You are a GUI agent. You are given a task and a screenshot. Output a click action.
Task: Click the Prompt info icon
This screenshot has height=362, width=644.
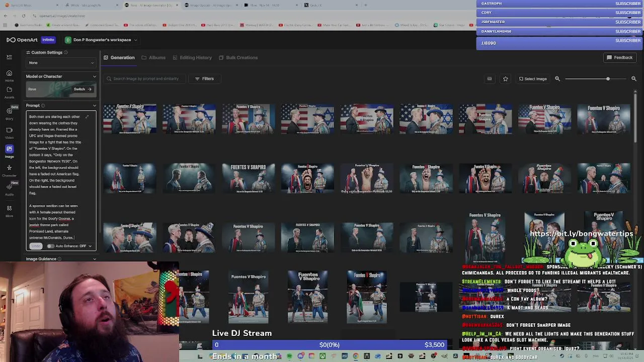43,106
